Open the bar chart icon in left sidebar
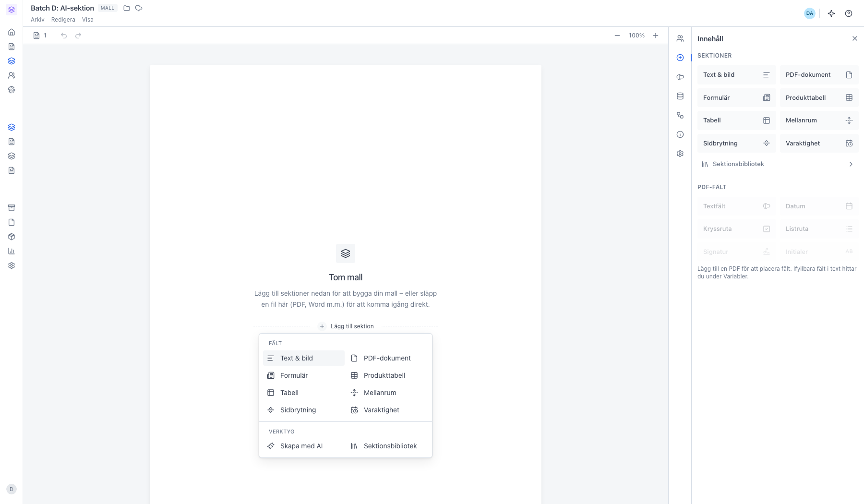The image size is (864, 504). click(12, 251)
